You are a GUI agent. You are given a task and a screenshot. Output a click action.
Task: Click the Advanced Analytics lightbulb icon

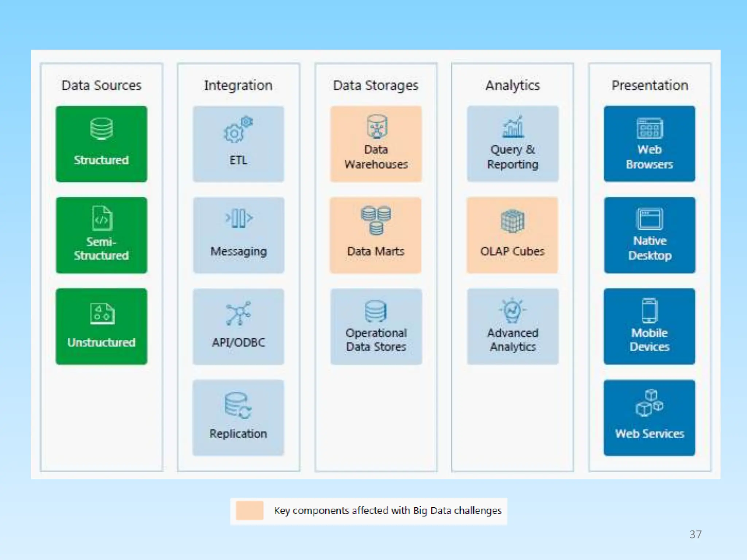click(x=512, y=311)
